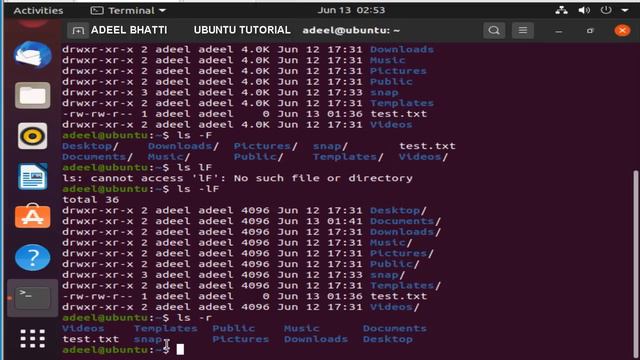Click 'Videos/' in the ls -lF listing
The height and width of the screenshot is (360, 640).
click(x=395, y=307)
